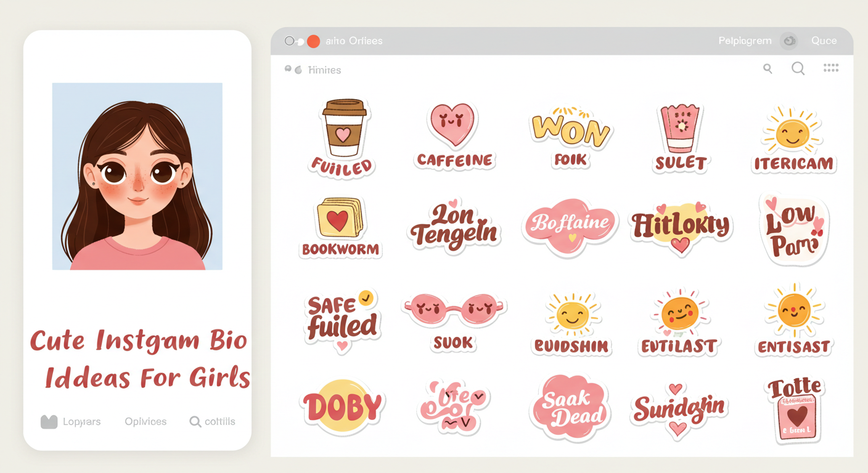Open the Lopyrars tab on phone card
Screen dimensions: 868x473
70,422
